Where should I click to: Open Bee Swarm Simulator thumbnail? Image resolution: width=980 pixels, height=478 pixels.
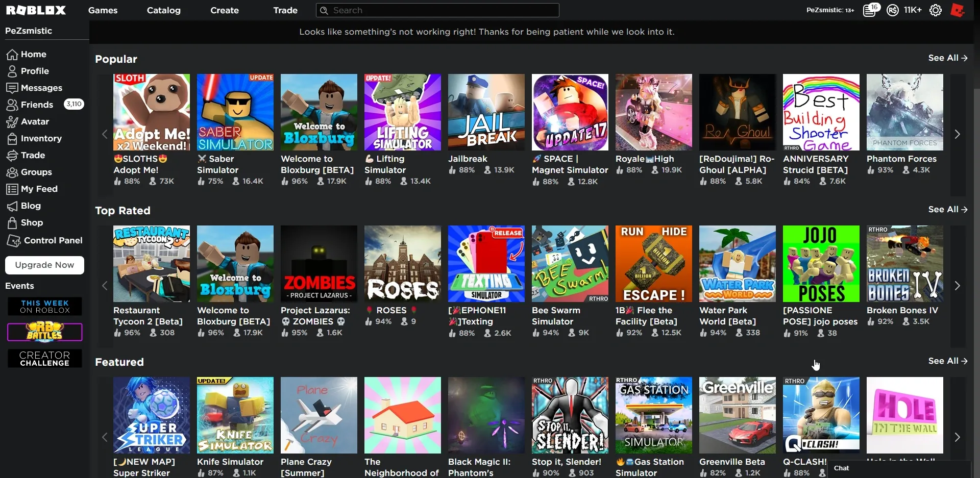(x=570, y=264)
